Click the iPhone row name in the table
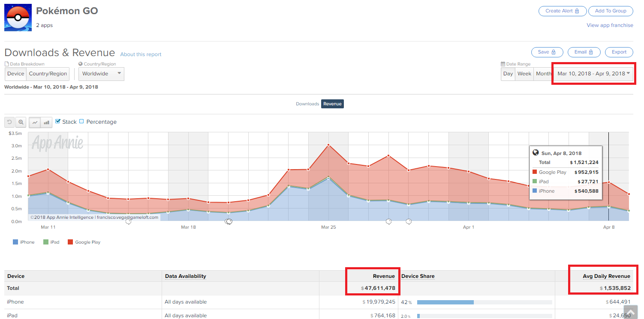Screen dimensions: 644x319 pyautogui.click(x=15, y=302)
